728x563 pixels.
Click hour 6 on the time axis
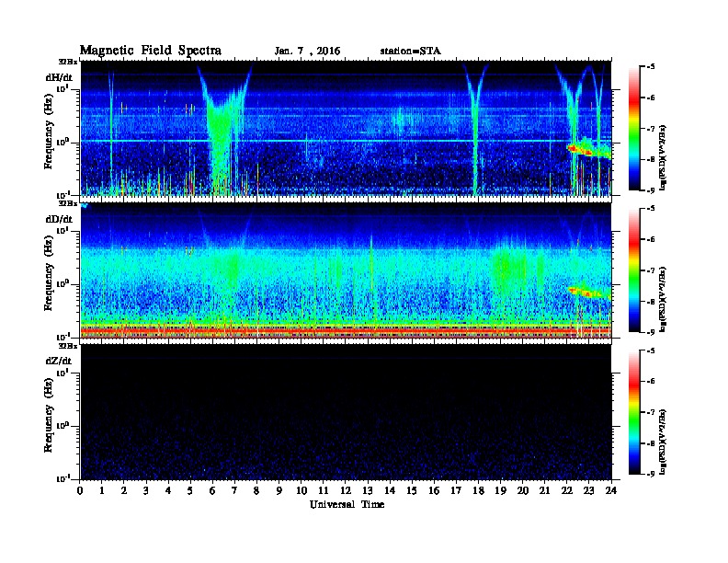tap(212, 491)
